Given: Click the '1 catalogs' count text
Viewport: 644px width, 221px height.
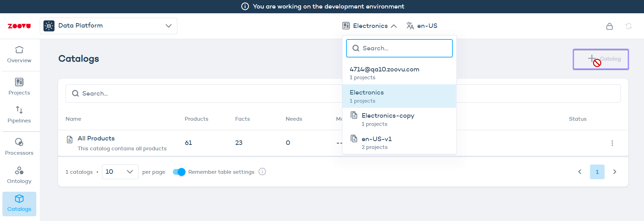Looking at the screenshot, I should (x=79, y=172).
